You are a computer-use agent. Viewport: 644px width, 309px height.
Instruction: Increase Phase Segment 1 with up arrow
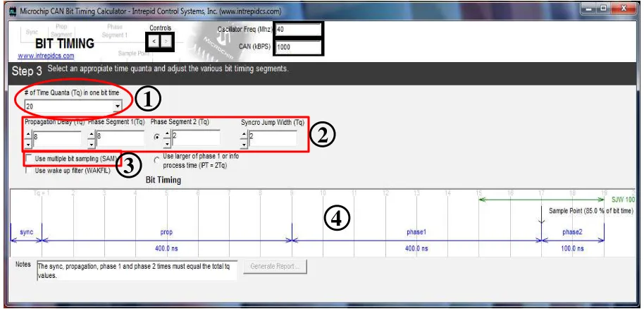tap(91, 135)
